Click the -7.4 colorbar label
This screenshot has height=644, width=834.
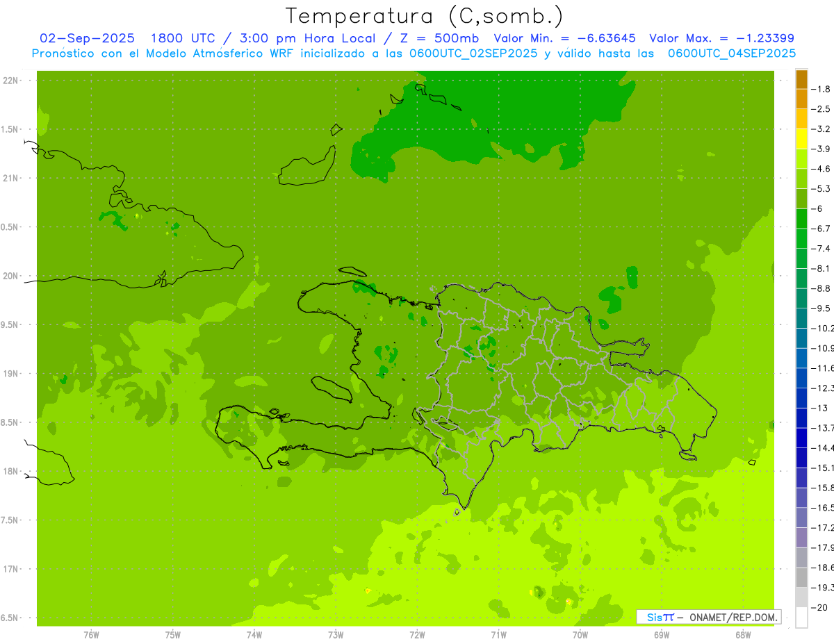(x=821, y=249)
